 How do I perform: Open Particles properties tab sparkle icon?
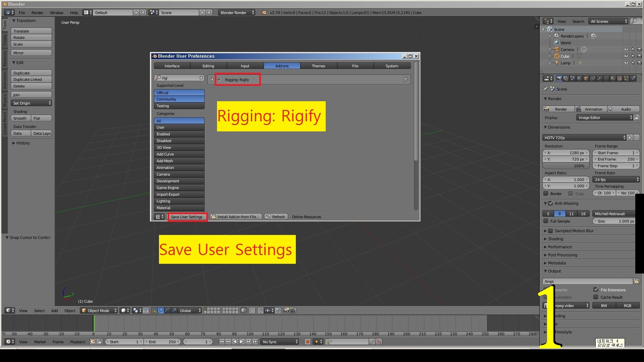(x=626, y=78)
